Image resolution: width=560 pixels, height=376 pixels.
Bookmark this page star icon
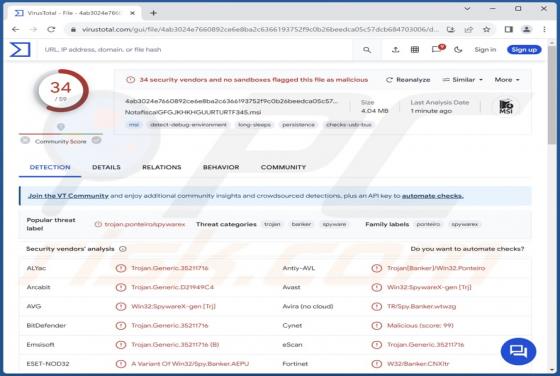pyautogui.click(x=486, y=29)
